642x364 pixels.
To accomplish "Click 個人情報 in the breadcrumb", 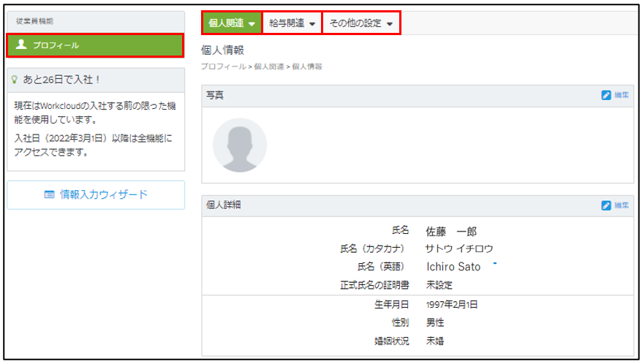I will (x=306, y=67).
